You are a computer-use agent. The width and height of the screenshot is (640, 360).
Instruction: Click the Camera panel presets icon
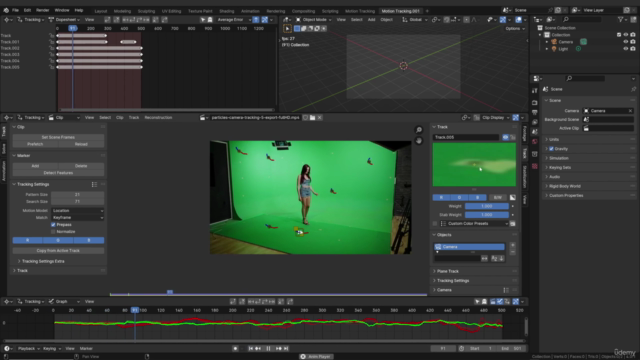point(506,290)
